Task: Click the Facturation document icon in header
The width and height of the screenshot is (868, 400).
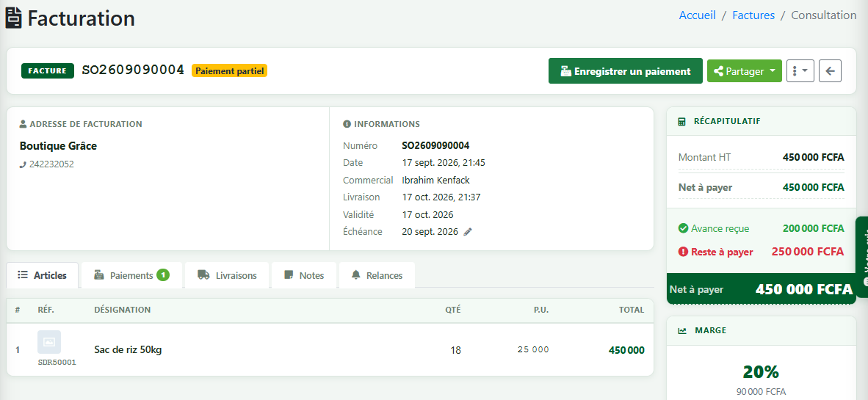Action: (14, 18)
